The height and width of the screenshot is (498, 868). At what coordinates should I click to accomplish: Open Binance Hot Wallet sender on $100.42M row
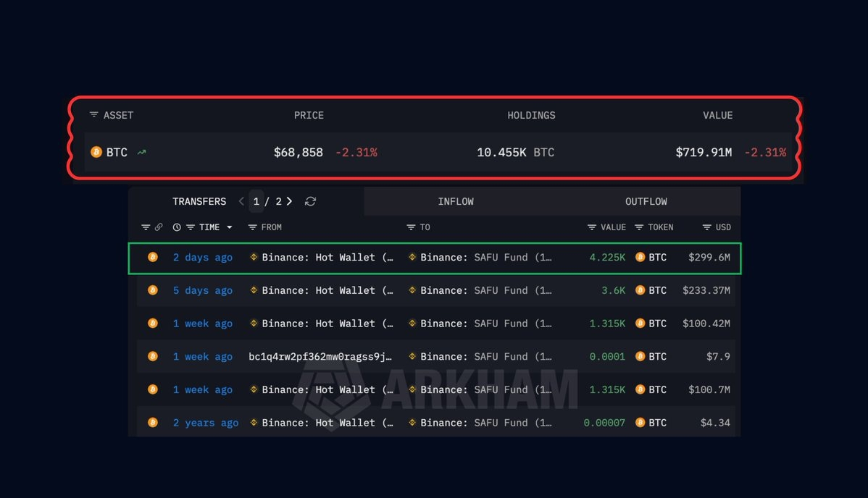point(327,324)
